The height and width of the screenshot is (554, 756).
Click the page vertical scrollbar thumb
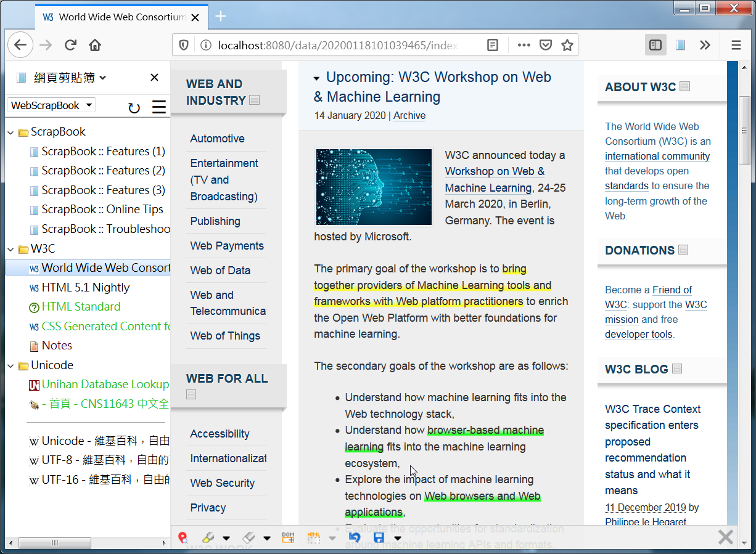click(x=745, y=129)
